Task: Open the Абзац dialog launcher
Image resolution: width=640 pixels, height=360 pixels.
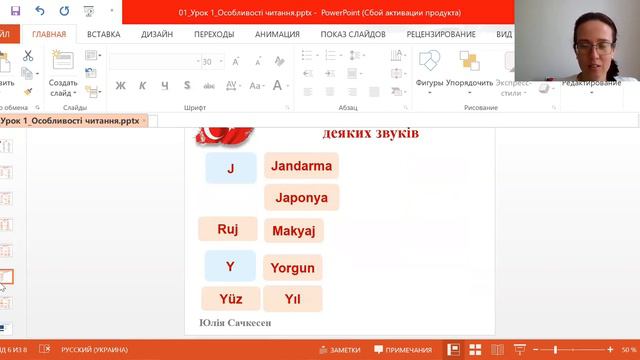Action: coord(405,108)
